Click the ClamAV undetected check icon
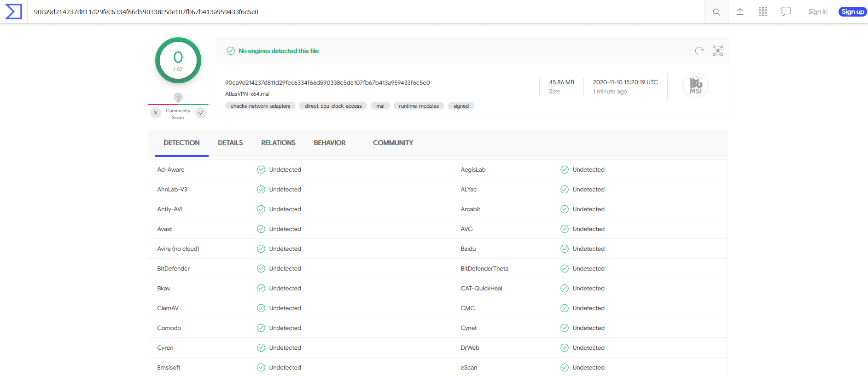 (261, 308)
